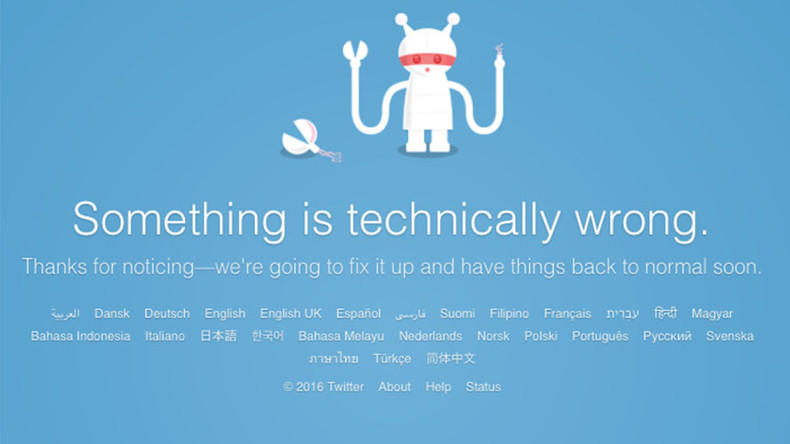Switch to Português language
Viewport: 790px width, 444px height.
click(x=600, y=336)
